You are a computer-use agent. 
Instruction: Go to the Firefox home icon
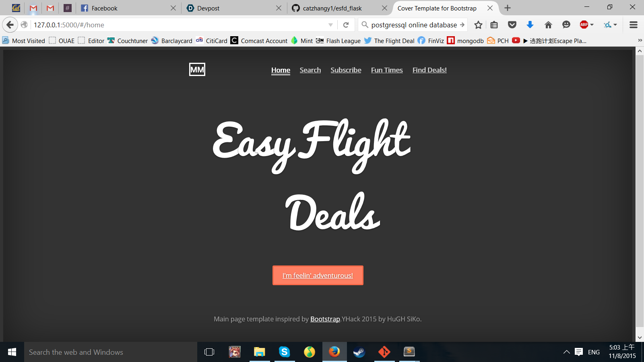[x=548, y=25]
